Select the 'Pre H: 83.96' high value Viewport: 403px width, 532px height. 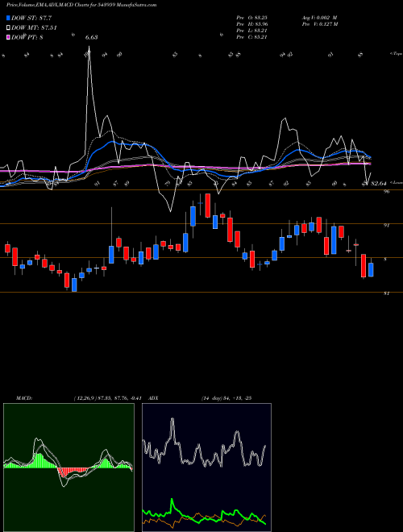251,24
